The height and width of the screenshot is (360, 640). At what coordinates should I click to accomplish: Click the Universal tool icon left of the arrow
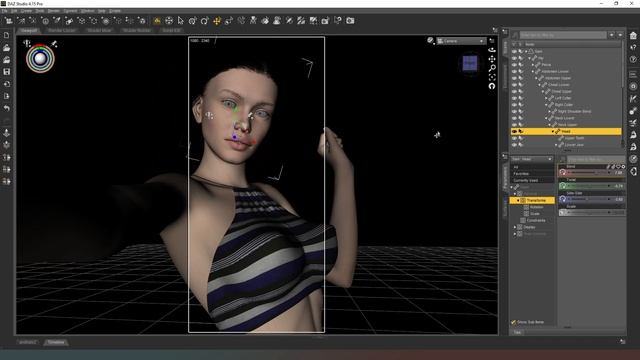[x=169, y=20]
